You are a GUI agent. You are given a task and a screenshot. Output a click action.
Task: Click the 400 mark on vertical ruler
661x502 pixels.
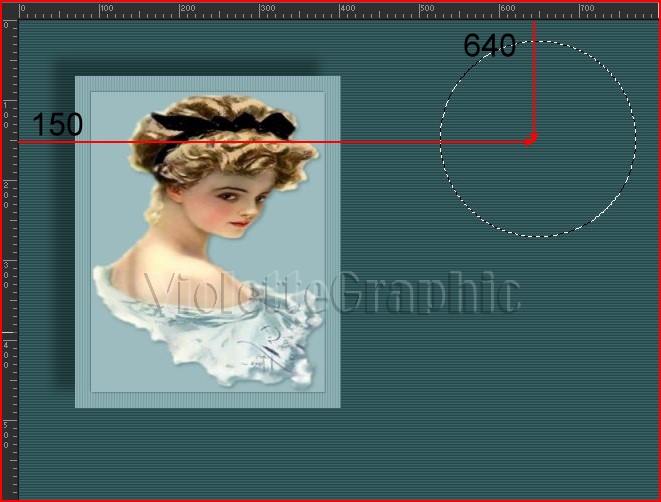(x=7, y=354)
